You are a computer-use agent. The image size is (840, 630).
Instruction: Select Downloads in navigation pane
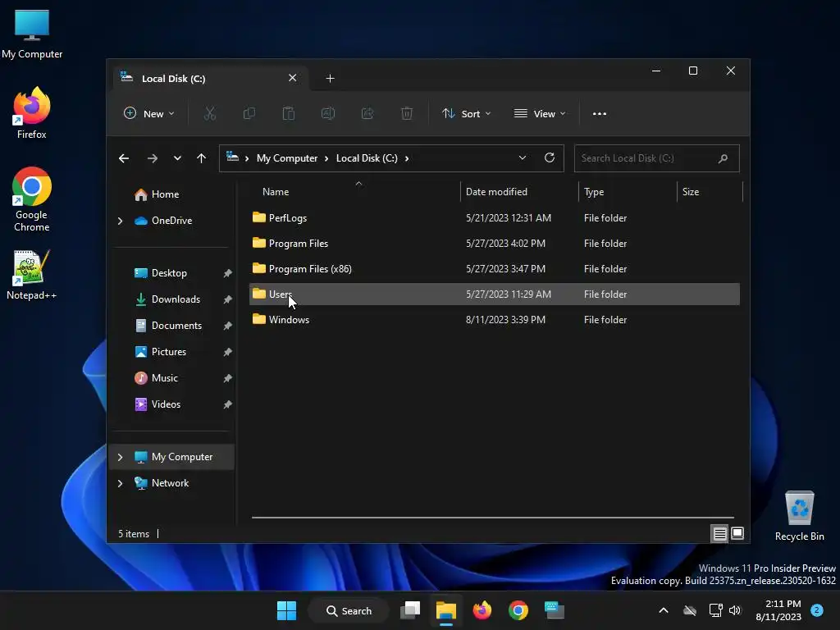pos(176,299)
